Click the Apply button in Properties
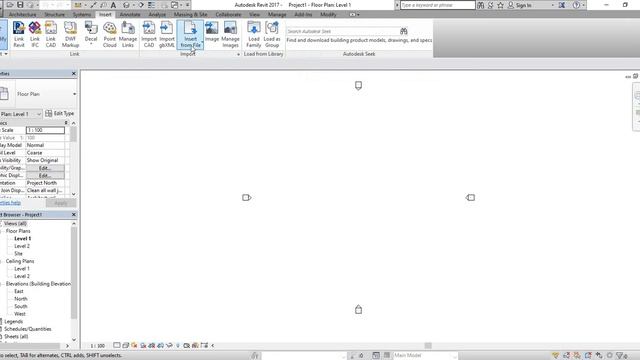Screen dimensions: 640x360 pos(61,203)
